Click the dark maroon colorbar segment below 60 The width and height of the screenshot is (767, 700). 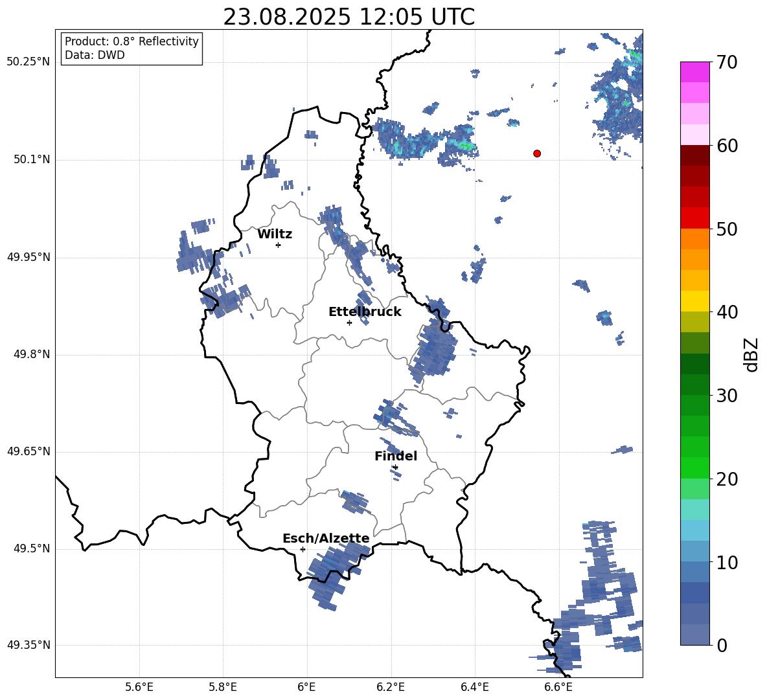tap(694, 155)
